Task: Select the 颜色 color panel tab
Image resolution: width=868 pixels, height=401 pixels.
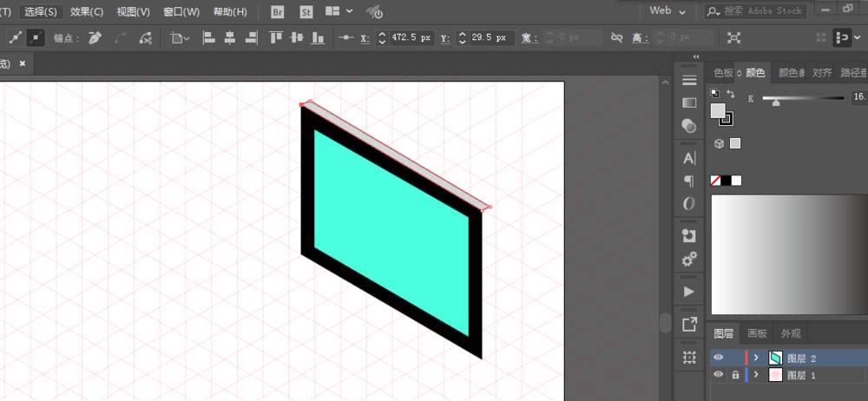Action: click(755, 73)
